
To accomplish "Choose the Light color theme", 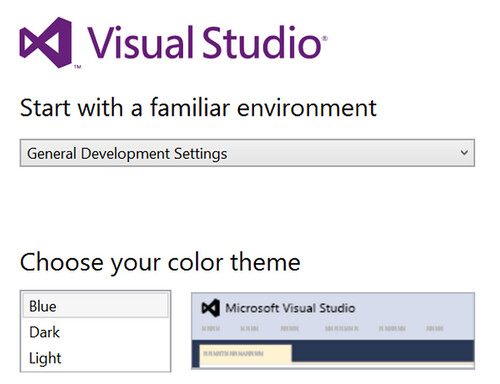I will coord(95,358).
